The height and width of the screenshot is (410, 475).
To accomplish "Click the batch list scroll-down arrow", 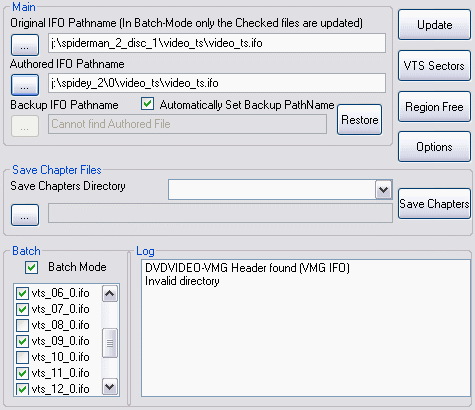I will pos(110,387).
